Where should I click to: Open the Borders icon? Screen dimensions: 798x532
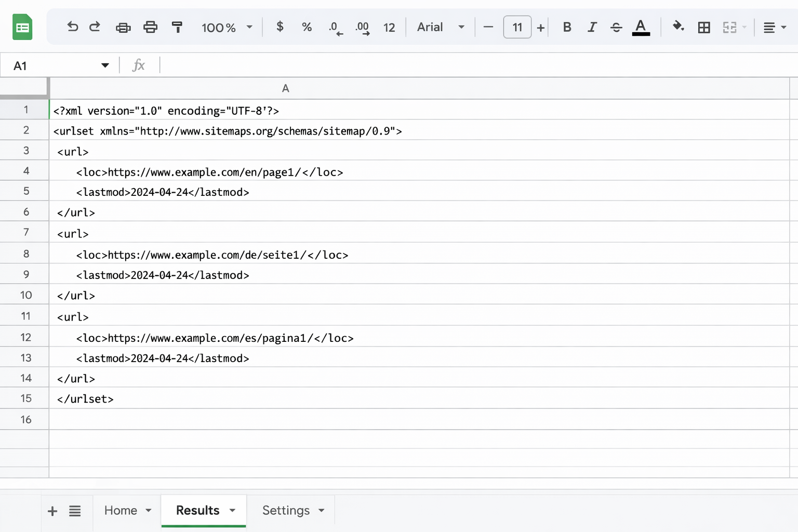(704, 27)
